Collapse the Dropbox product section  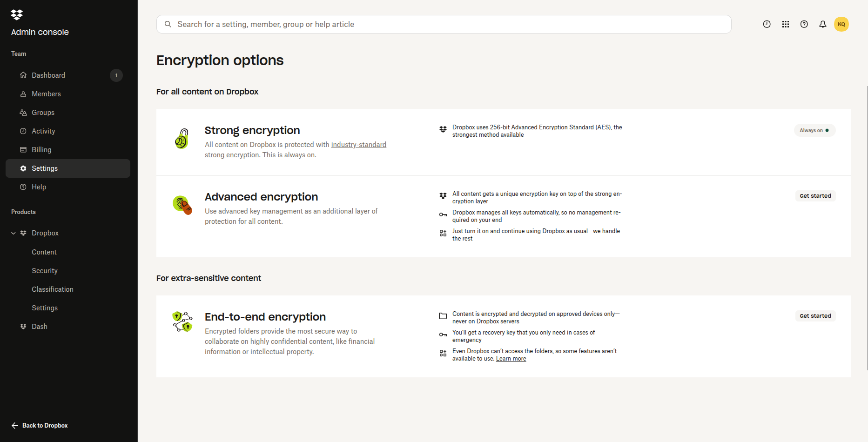13,233
